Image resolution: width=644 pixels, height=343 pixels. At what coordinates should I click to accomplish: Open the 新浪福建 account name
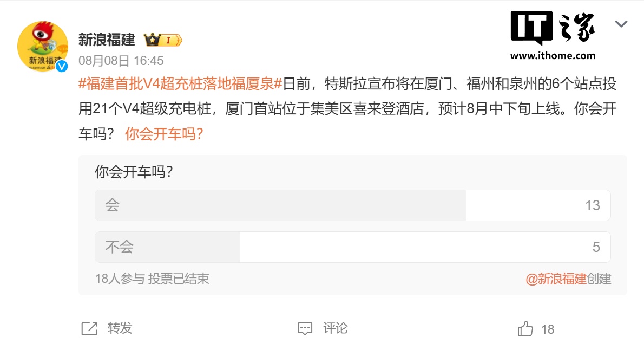pyautogui.click(x=107, y=40)
